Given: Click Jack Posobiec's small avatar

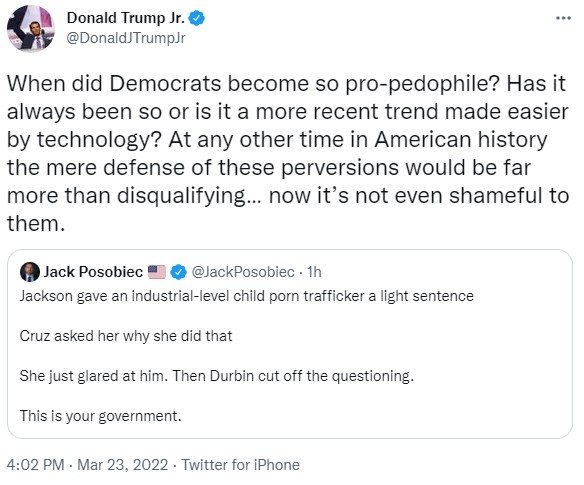Looking at the screenshot, I should [30, 272].
